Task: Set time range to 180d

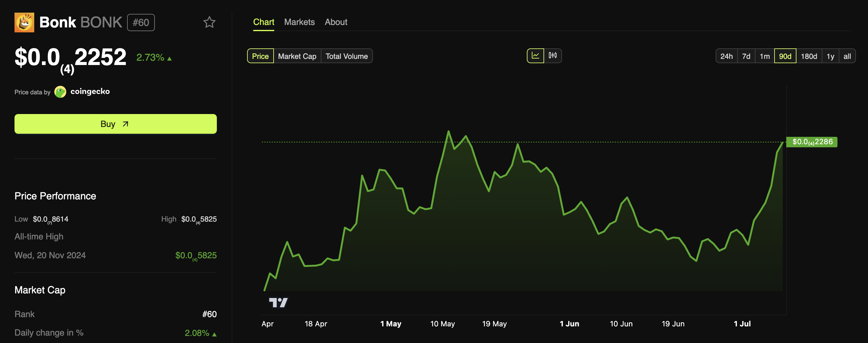Action: click(x=809, y=56)
